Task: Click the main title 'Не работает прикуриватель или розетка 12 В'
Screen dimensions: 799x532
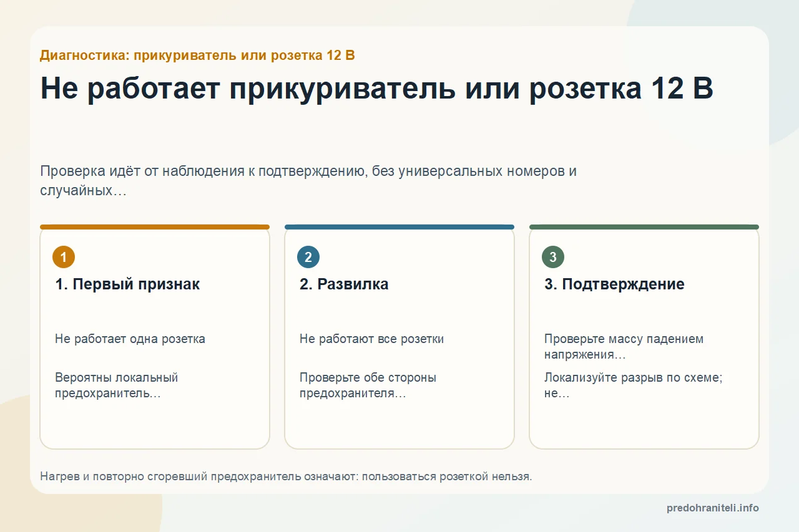Action: tap(376, 89)
